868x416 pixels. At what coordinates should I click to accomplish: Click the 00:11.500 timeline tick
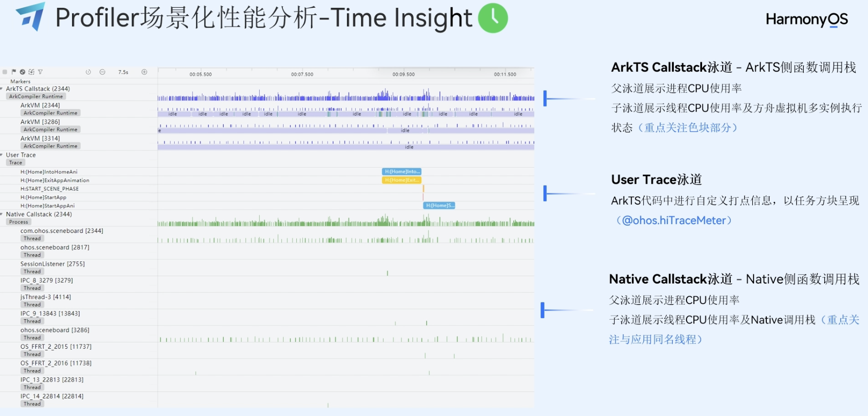point(505,75)
